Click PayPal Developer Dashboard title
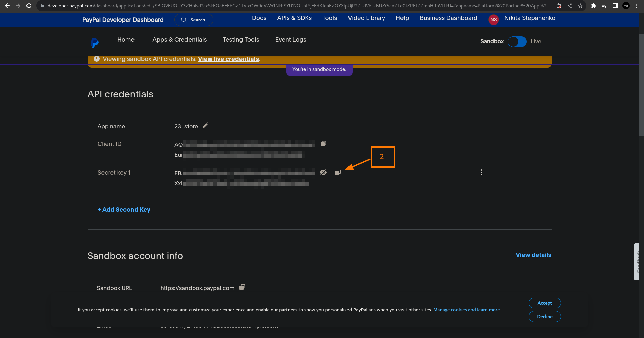 tap(123, 20)
